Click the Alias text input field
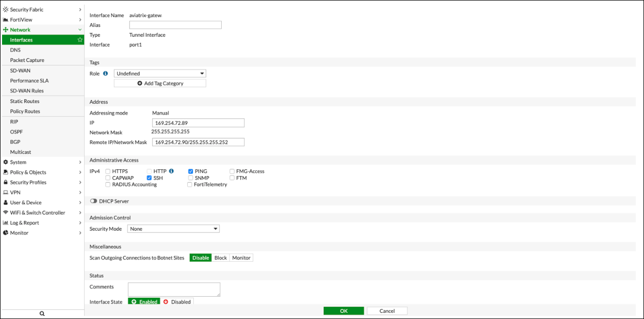The height and width of the screenshot is (319, 644). point(175,25)
